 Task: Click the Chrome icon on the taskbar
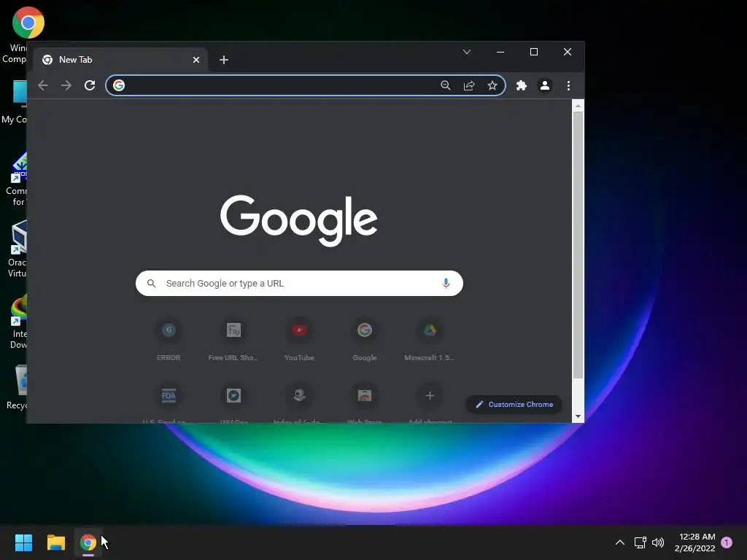click(88, 542)
